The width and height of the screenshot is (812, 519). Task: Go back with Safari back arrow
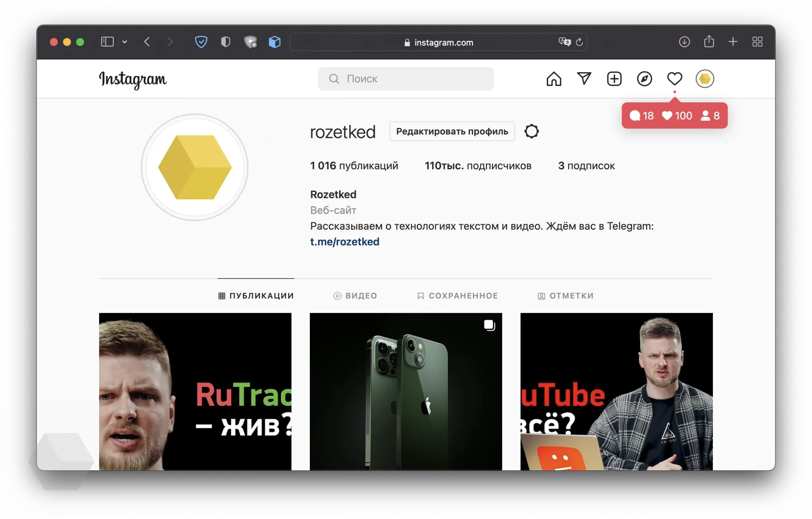point(147,42)
